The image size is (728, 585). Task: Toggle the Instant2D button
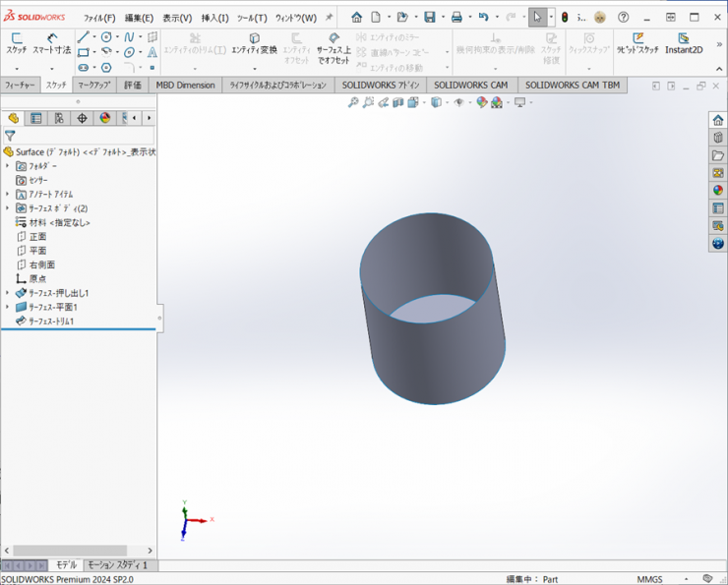[x=684, y=44]
